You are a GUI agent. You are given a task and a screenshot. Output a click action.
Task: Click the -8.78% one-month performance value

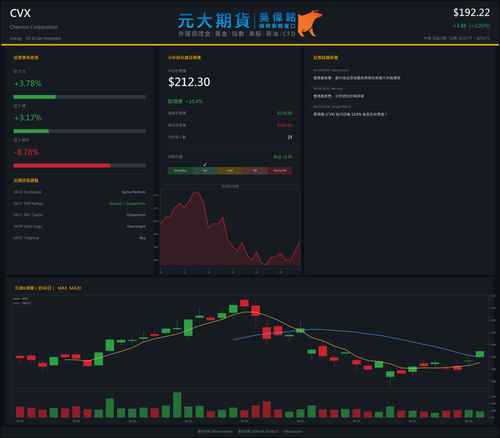pos(26,152)
